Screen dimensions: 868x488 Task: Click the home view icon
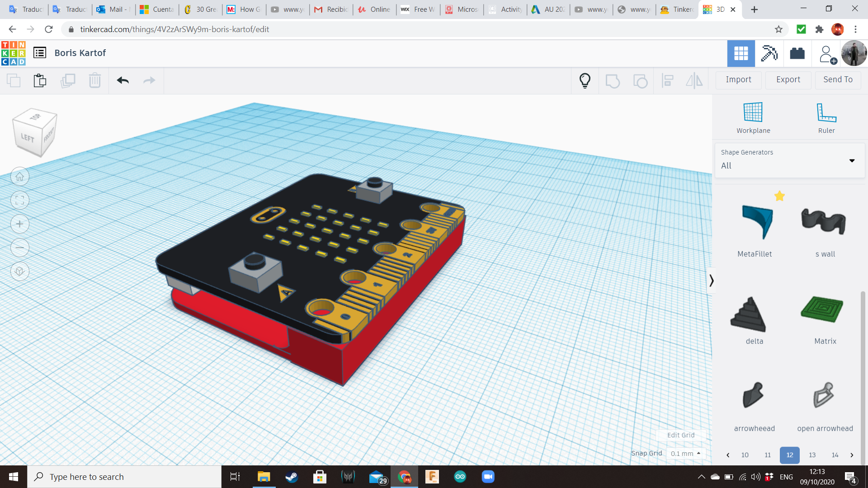pyautogui.click(x=19, y=177)
